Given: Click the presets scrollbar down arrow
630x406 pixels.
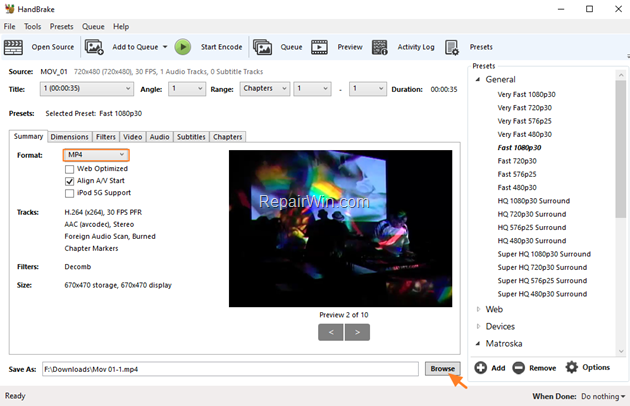Looking at the screenshot, I should point(621,351).
